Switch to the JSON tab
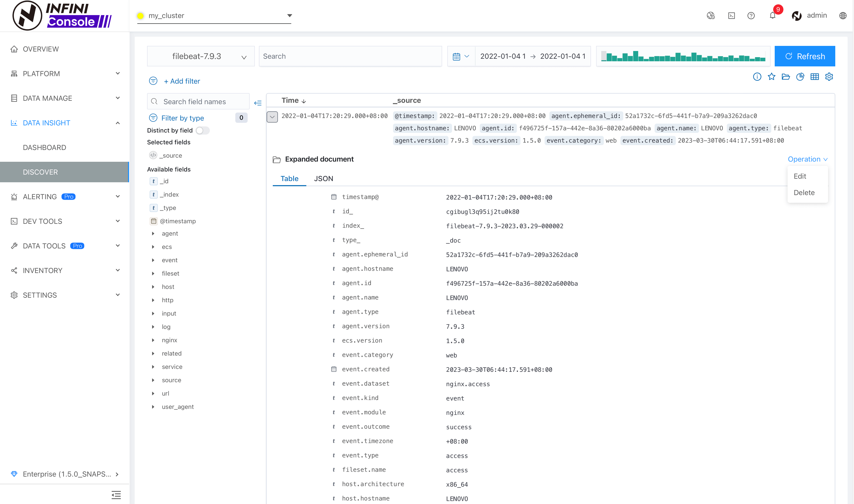The image size is (854, 504). click(x=323, y=179)
